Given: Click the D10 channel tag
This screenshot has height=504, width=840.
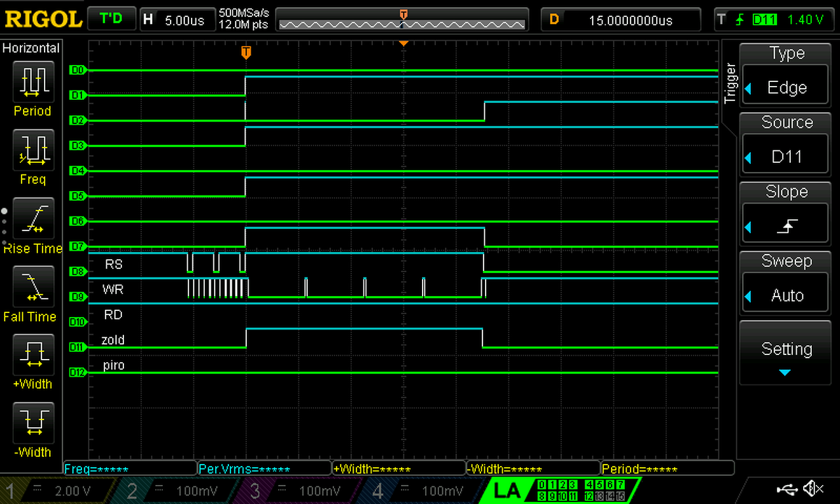Looking at the screenshot, I should pos(77,322).
